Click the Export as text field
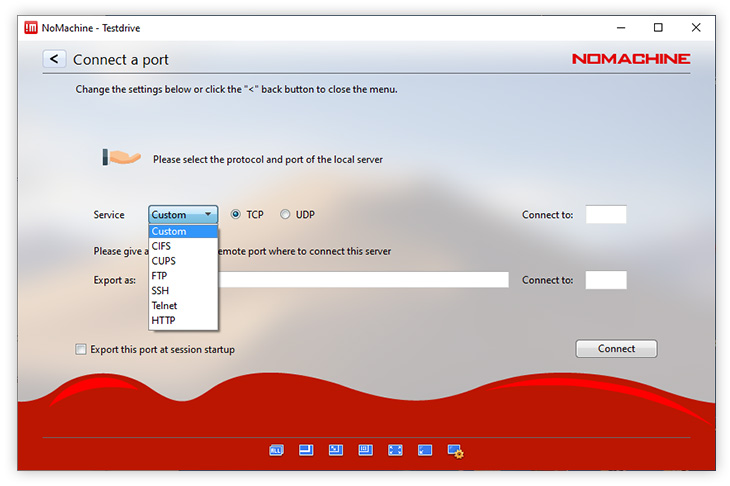730x486 pixels. (x=362, y=280)
